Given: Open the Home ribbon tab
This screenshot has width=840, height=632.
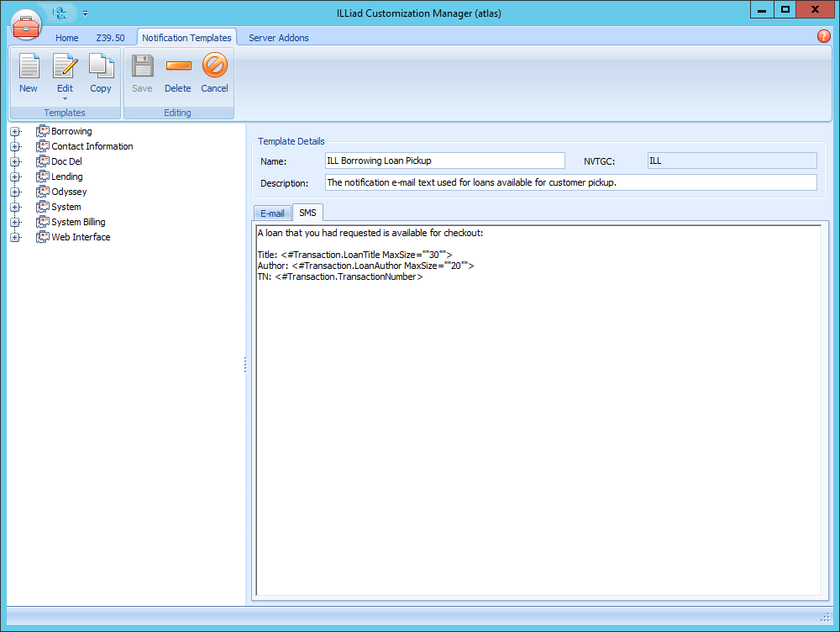Looking at the screenshot, I should point(66,37).
